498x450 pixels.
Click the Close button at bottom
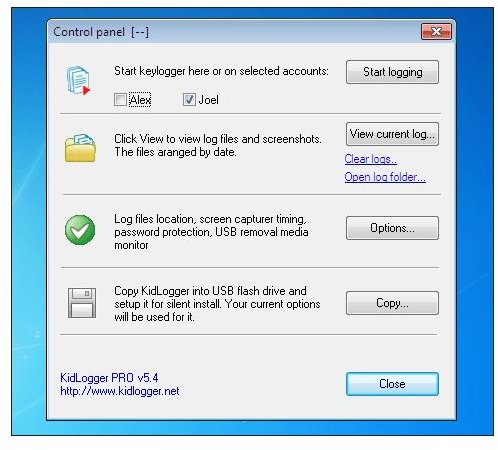(392, 384)
